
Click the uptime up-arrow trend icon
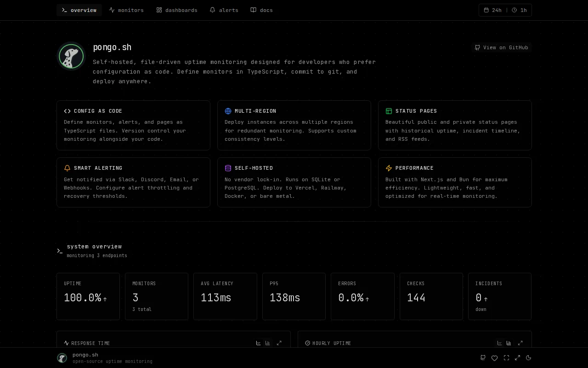105,299
